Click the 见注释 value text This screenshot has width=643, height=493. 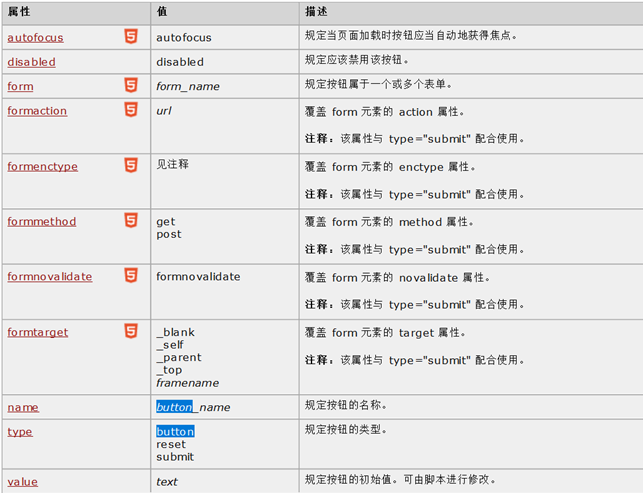click(172, 164)
